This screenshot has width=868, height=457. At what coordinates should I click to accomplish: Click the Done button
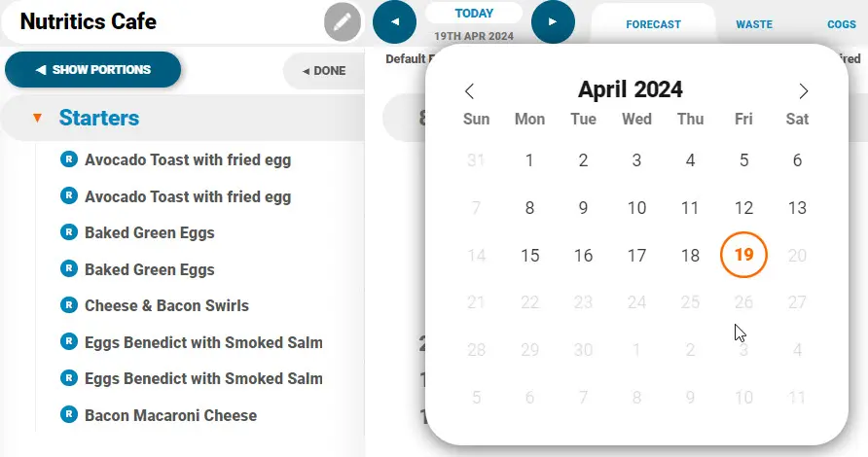coord(324,71)
